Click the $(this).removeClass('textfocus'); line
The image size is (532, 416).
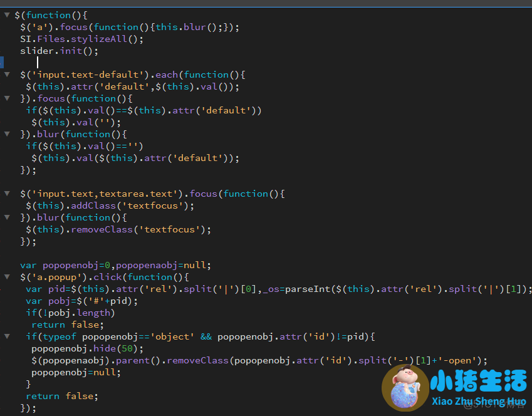pyautogui.click(x=118, y=229)
